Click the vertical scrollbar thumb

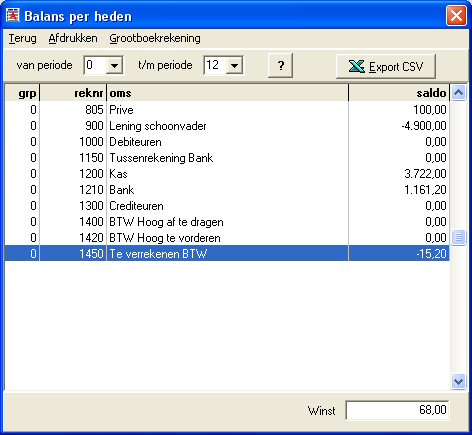459,237
